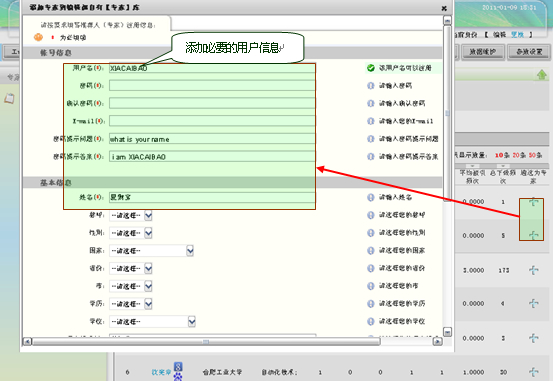
Task: Click the dialog's horizontal scrollbar left arrow
Action: point(28,341)
